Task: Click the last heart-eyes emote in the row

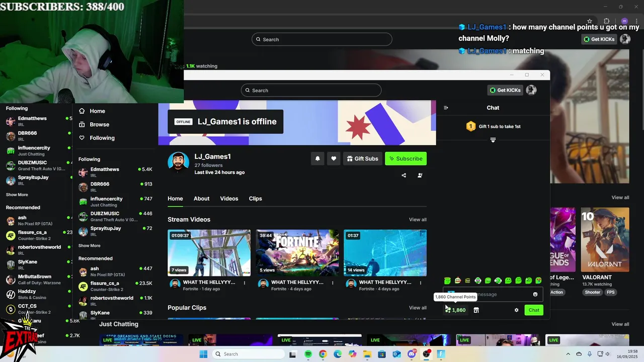Action: click(x=538, y=281)
